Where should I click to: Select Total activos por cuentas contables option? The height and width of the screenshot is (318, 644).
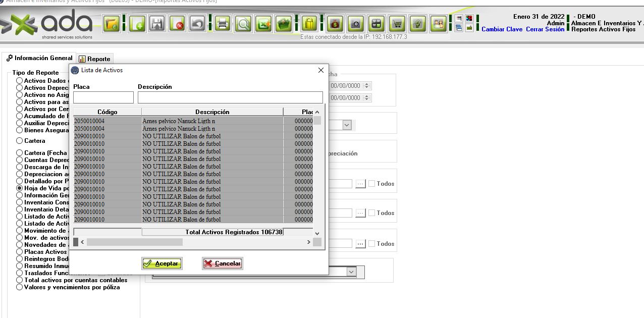[20, 280]
